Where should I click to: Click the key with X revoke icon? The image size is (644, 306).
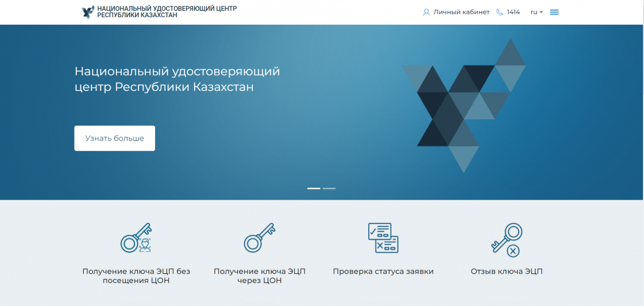coord(507,239)
